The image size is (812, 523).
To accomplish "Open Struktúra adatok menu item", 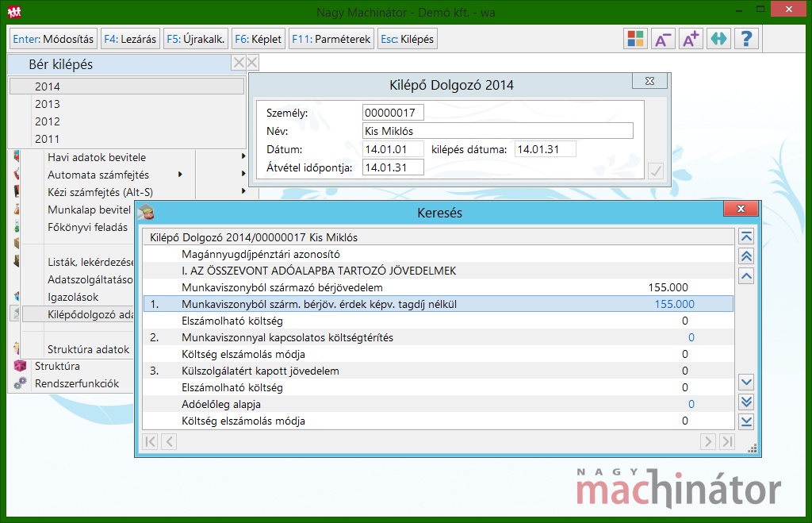I will (x=89, y=349).
